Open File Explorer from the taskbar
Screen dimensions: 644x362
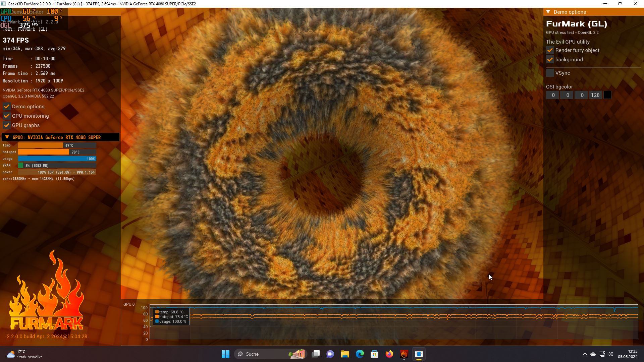click(x=345, y=354)
